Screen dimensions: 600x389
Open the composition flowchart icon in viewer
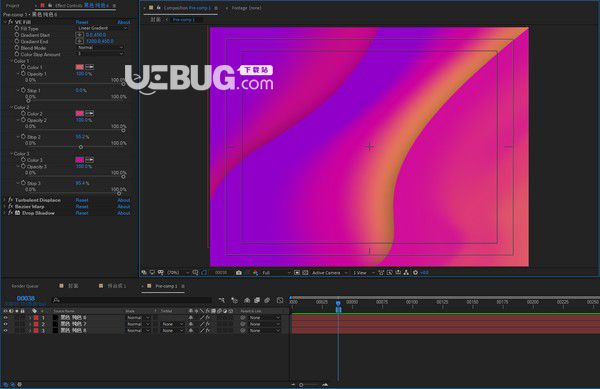(x=406, y=273)
